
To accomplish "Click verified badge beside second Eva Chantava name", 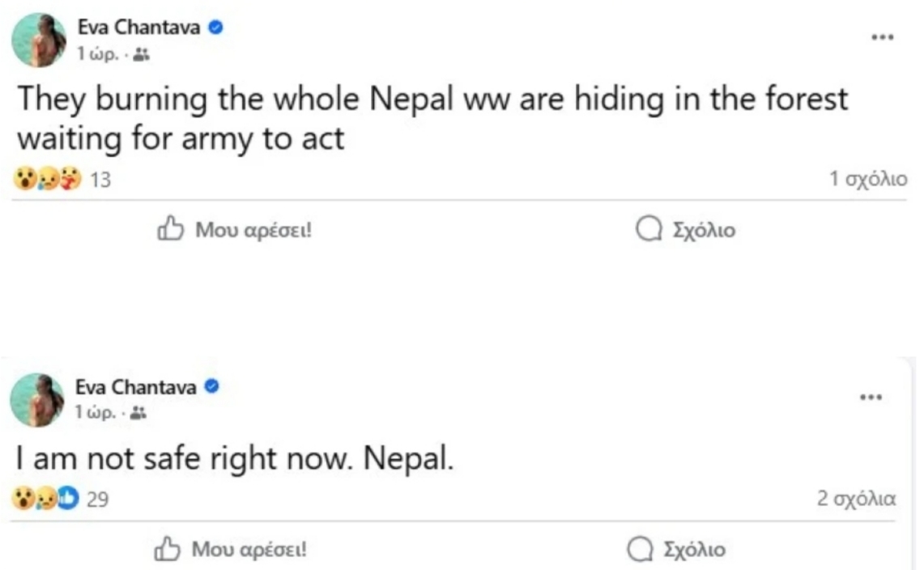I will coord(213,387).
